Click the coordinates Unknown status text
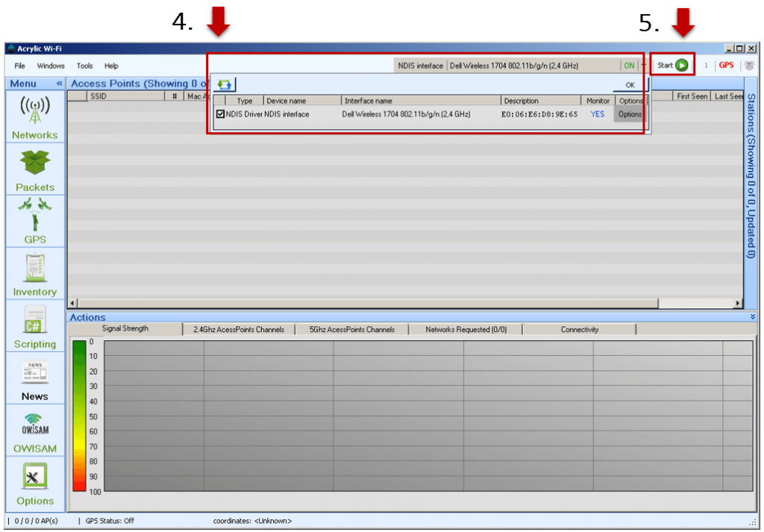This screenshot has width=764, height=532. [x=252, y=521]
